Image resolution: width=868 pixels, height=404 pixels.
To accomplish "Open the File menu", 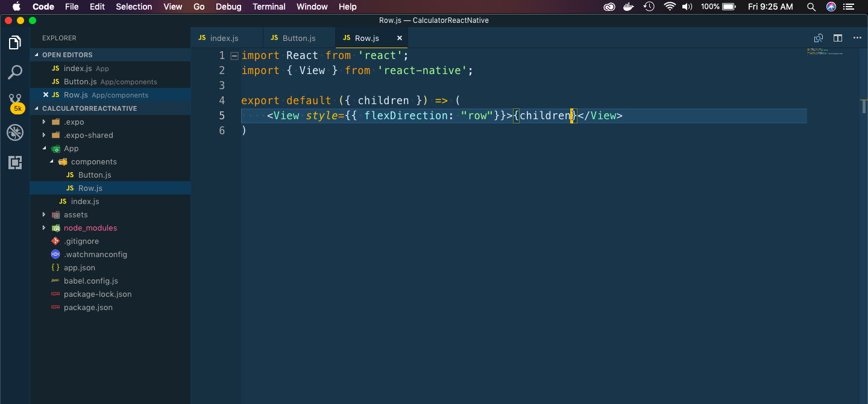I will (x=72, y=7).
